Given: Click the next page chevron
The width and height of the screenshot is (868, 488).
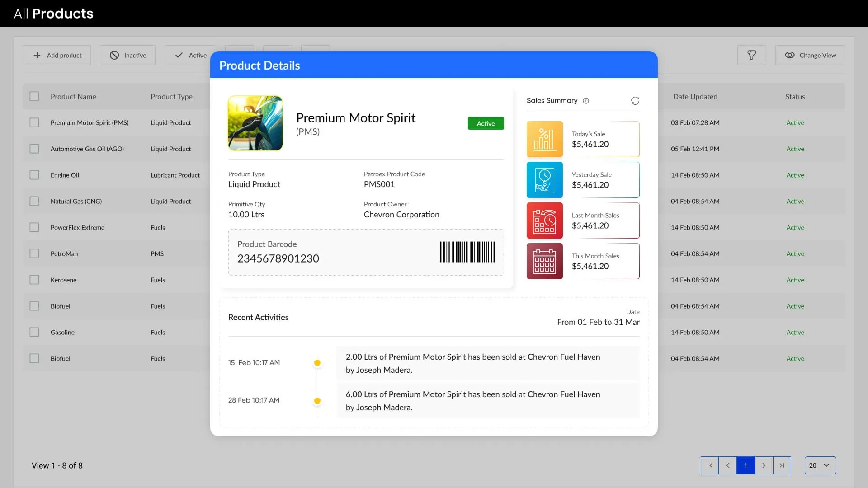Looking at the screenshot, I should click(x=764, y=465).
